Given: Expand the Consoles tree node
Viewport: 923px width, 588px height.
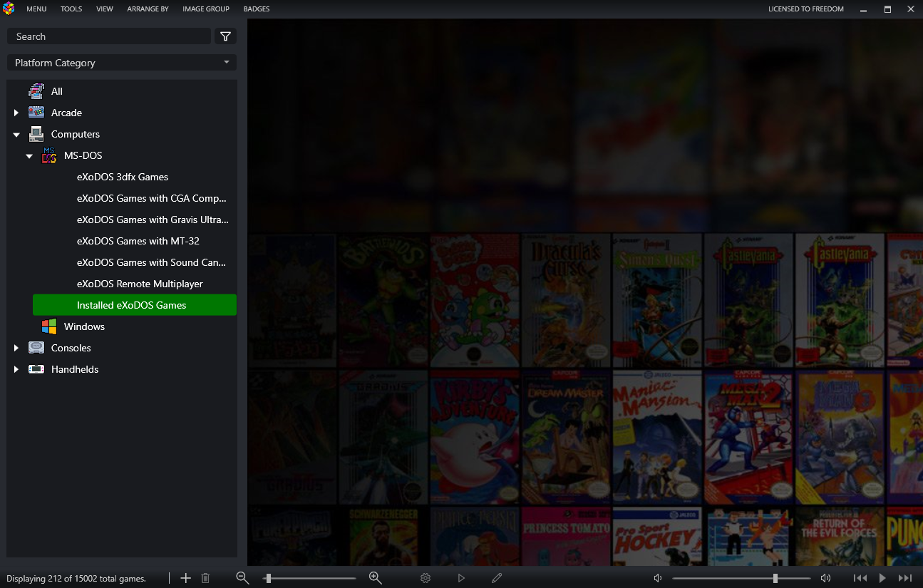Looking at the screenshot, I should pyautogui.click(x=16, y=348).
